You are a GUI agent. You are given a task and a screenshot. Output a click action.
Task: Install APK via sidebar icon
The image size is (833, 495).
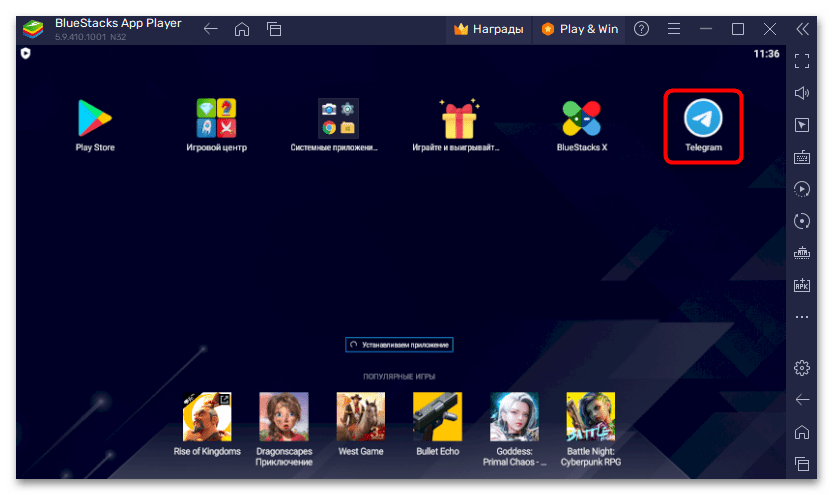click(x=802, y=285)
